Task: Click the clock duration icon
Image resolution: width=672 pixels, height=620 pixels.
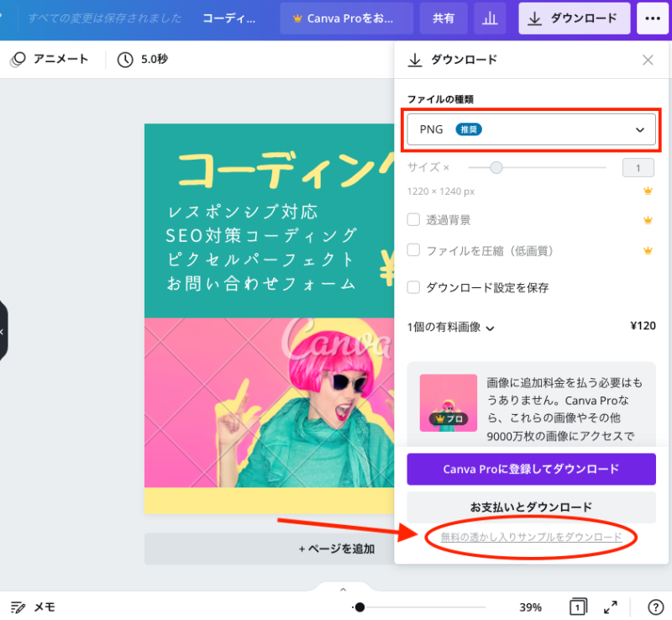Action: click(125, 60)
